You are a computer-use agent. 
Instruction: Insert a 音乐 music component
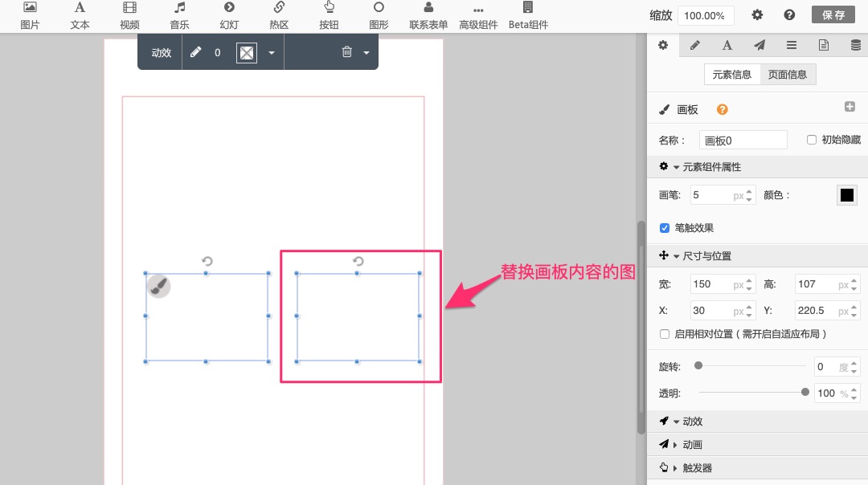(x=179, y=15)
